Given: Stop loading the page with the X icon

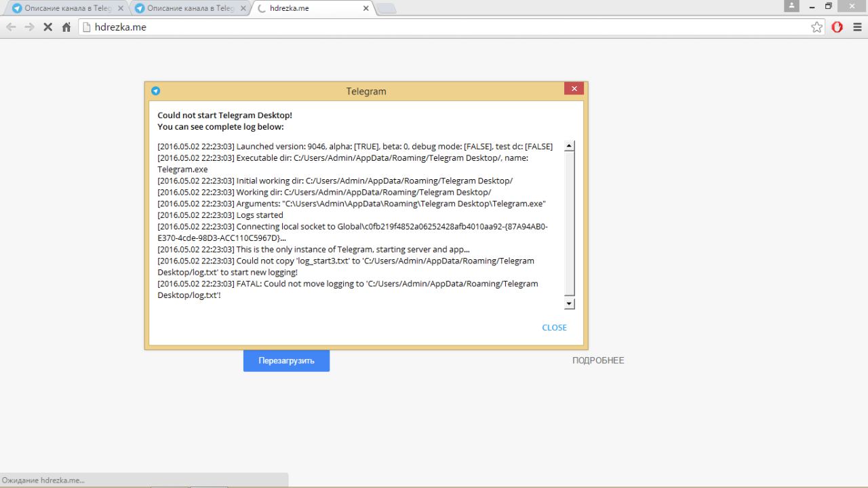Looking at the screenshot, I should (x=48, y=27).
